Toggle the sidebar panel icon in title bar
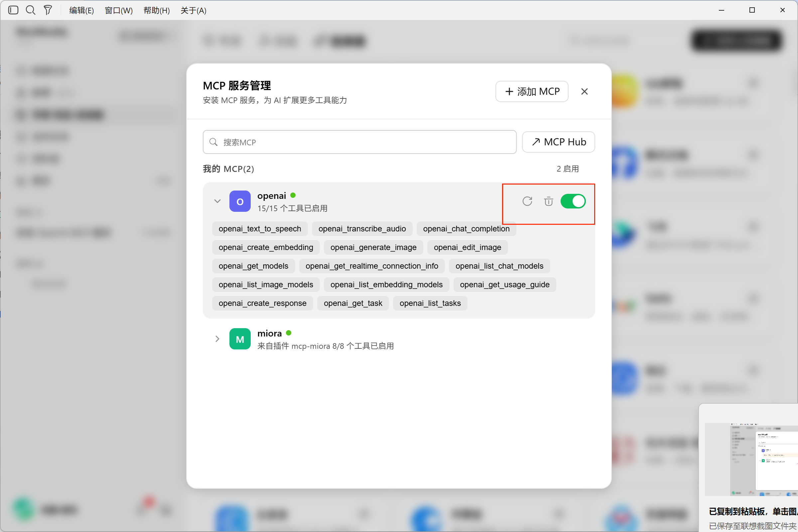The width and height of the screenshot is (798, 532). [13, 10]
